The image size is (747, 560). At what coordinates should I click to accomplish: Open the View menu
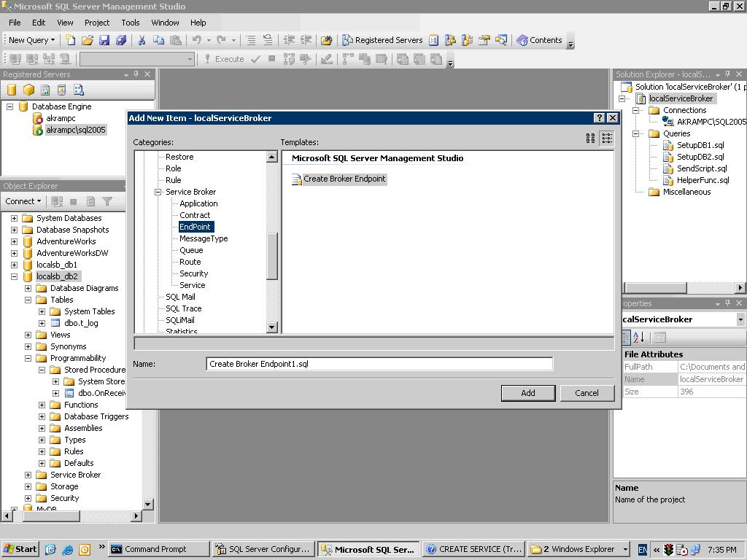[65, 23]
